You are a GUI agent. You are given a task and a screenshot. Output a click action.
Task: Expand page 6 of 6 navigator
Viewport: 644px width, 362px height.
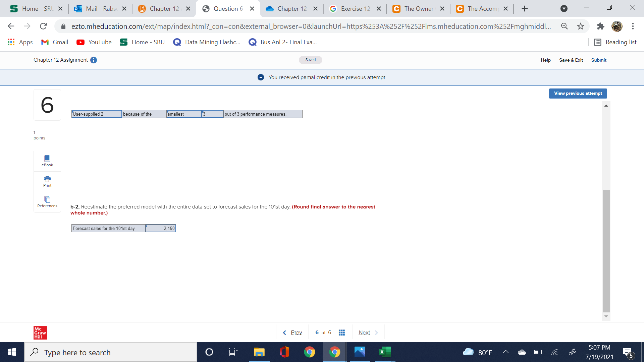tap(341, 333)
